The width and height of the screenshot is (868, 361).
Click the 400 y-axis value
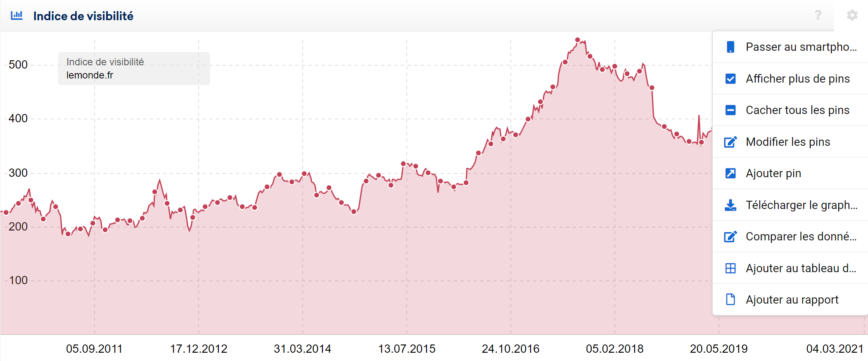point(18,119)
